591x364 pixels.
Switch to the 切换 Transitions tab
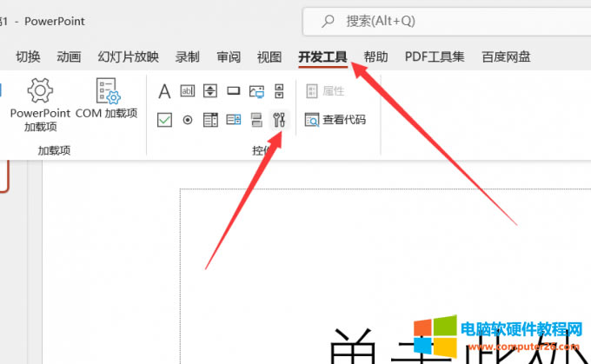(x=28, y=56)
